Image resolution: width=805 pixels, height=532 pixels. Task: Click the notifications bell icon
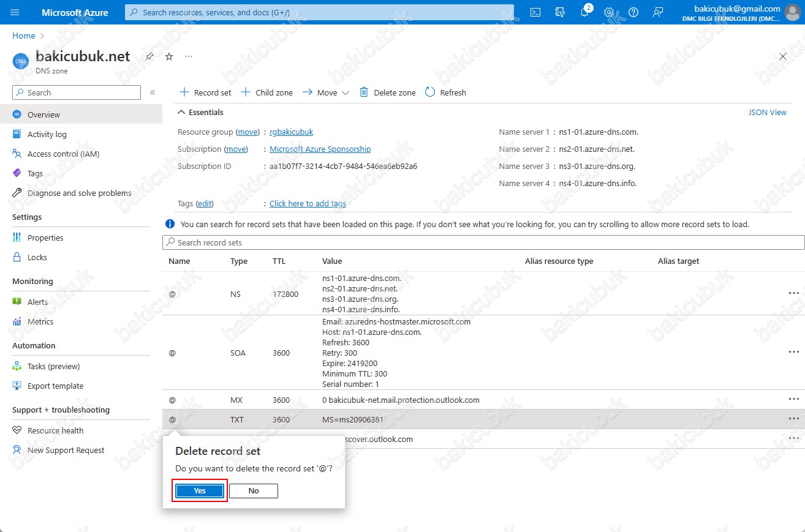coord(584,12)
